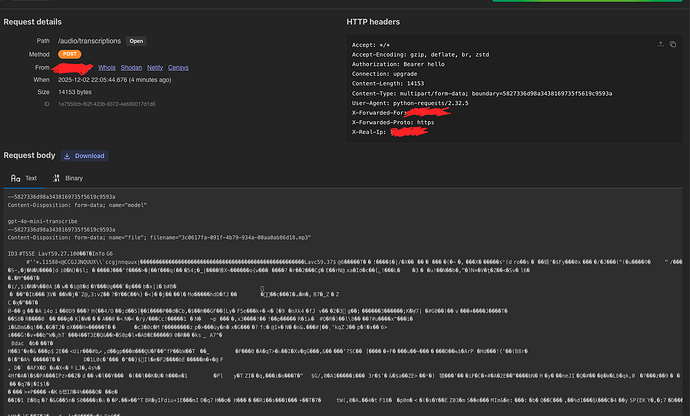This screenshot has width=690, height=416.
Task: Open the Netify lookup link
Action: (x=155, y=67)
